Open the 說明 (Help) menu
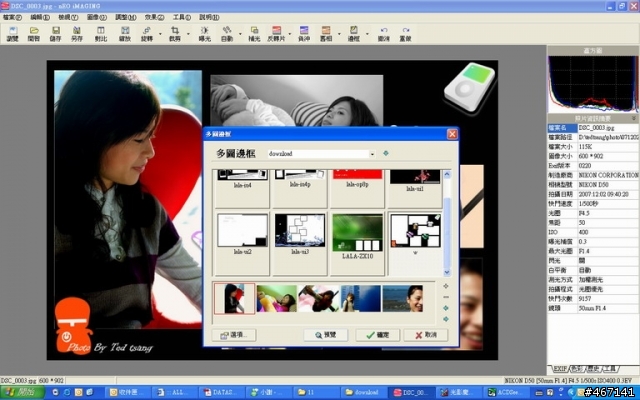 click(x=209, y=17)
